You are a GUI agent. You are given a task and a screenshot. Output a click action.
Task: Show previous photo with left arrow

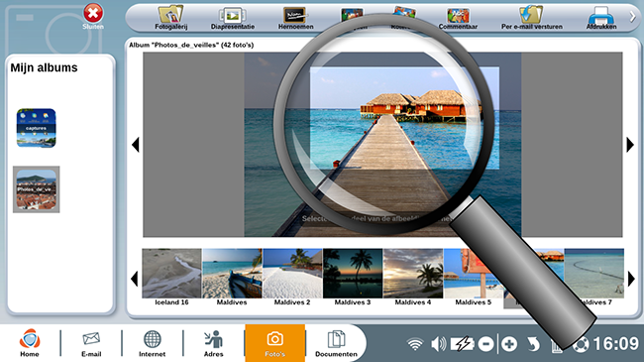coord(135,145)
